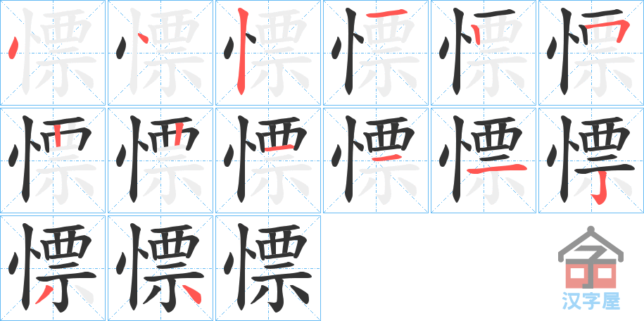Image resolution: width=644 pixels, height=321 pixels.
Task: Click the 票 component in completed character
Action: click(282, 268)
